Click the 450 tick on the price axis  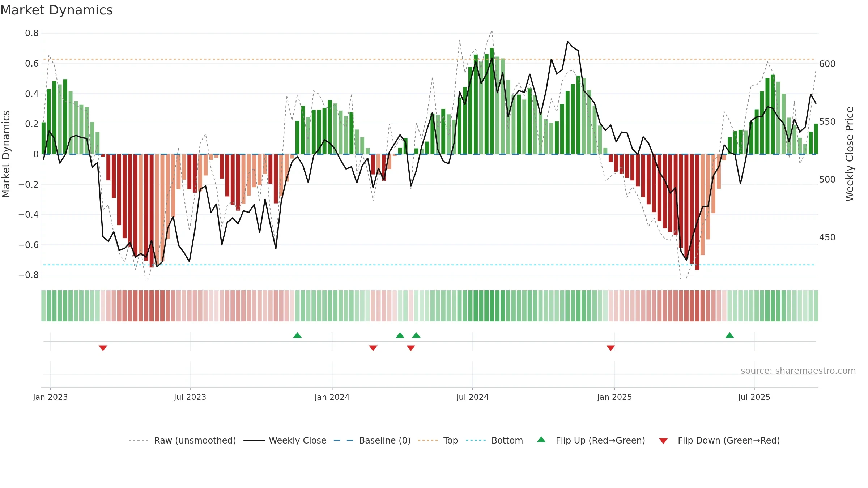[x=827, y=237]
